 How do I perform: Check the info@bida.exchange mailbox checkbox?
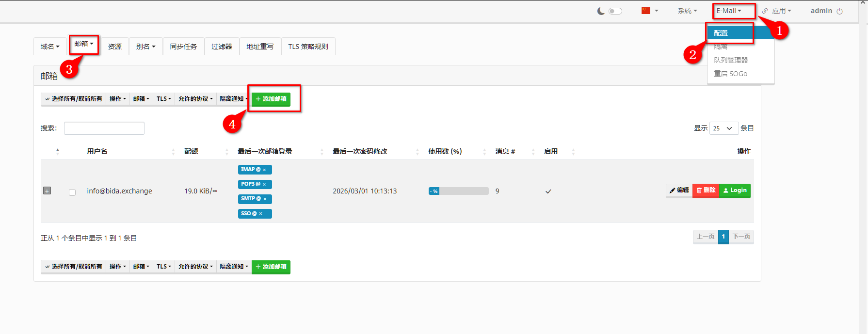click(72, 192)
